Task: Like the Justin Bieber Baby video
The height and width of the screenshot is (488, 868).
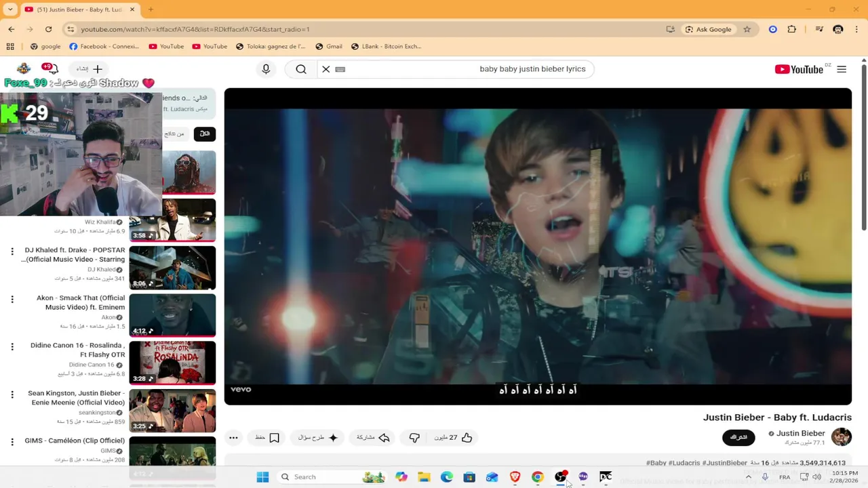Action: coord(453,438)
